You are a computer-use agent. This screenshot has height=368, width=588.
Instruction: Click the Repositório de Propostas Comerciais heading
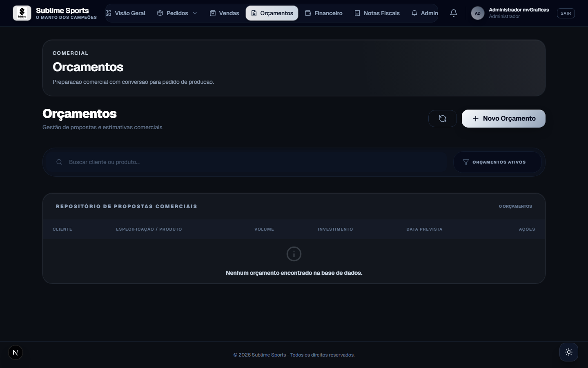click(x=127, y=206)
